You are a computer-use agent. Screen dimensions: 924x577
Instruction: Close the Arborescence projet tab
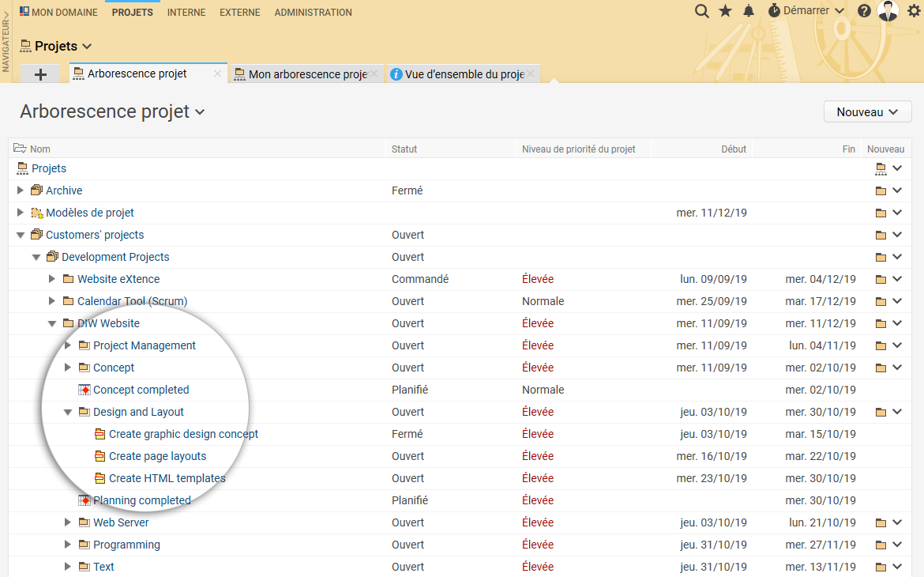click(217, 74)
